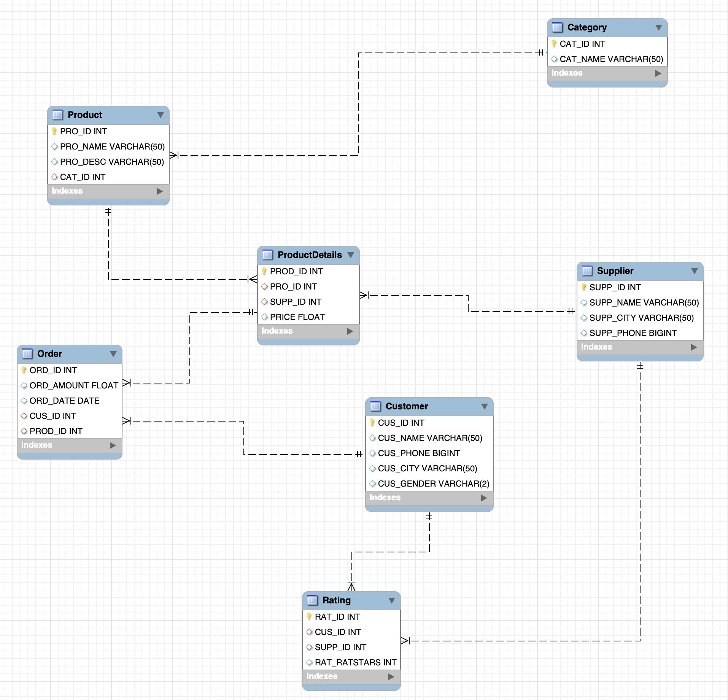Select CUS_PHONE BIGINT column
Viewport: 728px width, 700px height.
pos(429,453)
